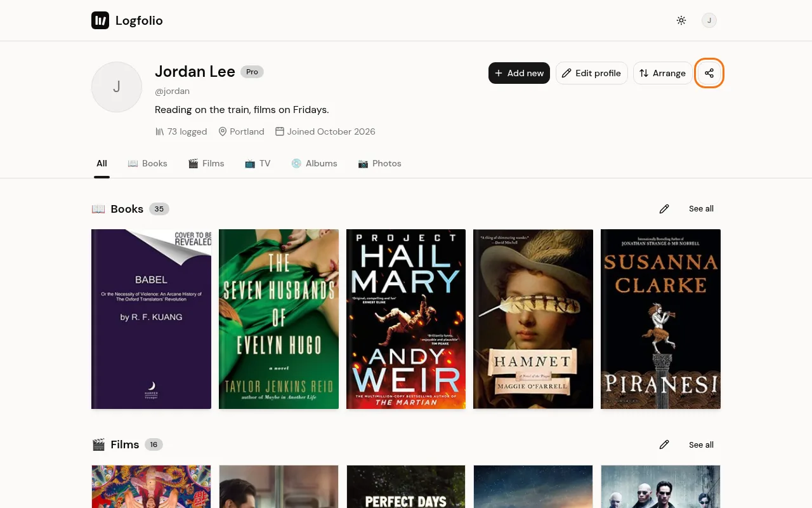Click the Films count badge 16
Viewport: 812px width, 508px height.
tap(154, 444)
